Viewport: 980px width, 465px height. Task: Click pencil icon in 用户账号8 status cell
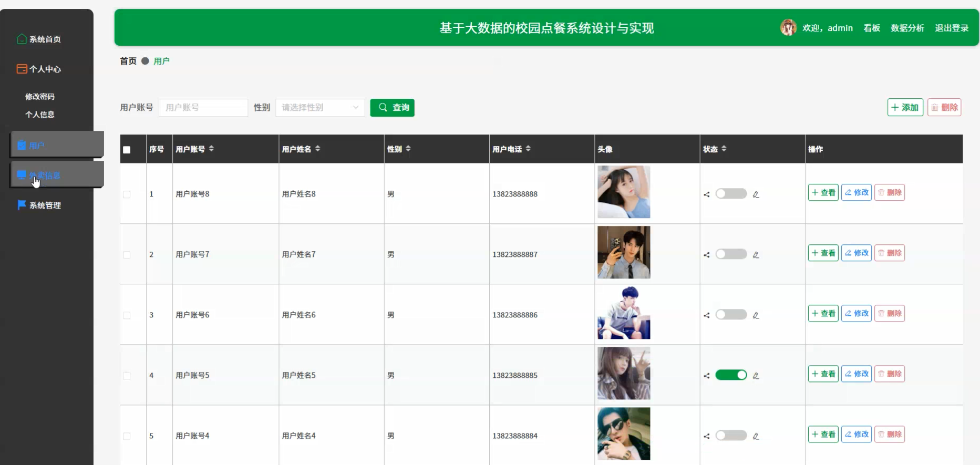(756, 194)
